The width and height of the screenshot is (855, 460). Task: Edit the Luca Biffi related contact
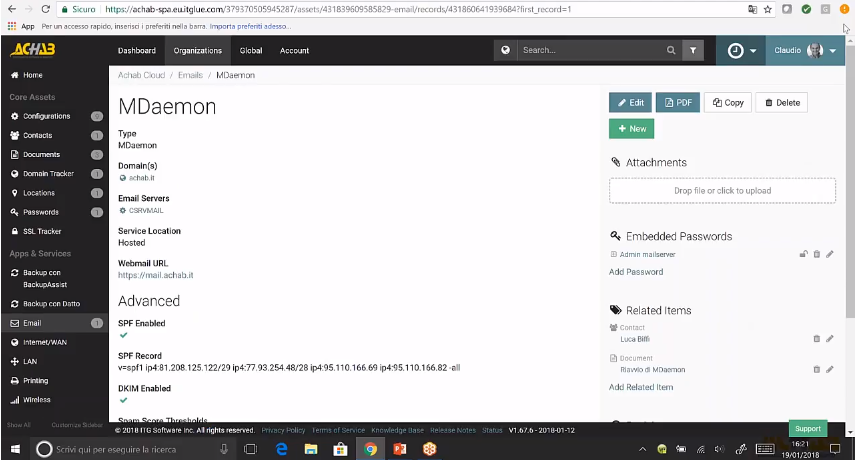pyautogui.click(x=829, y=340)
